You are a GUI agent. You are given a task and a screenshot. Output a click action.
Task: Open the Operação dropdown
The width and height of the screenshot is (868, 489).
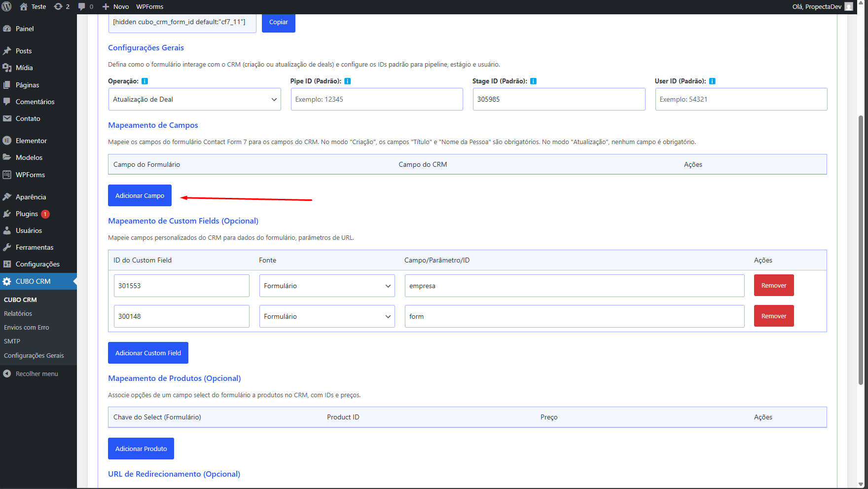(194, 99)
